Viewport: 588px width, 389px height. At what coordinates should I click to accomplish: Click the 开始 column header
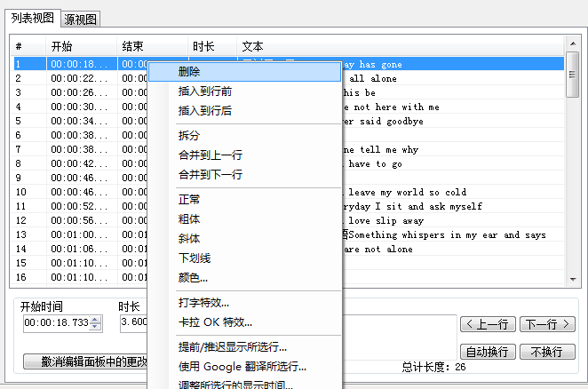click(81, 46)
